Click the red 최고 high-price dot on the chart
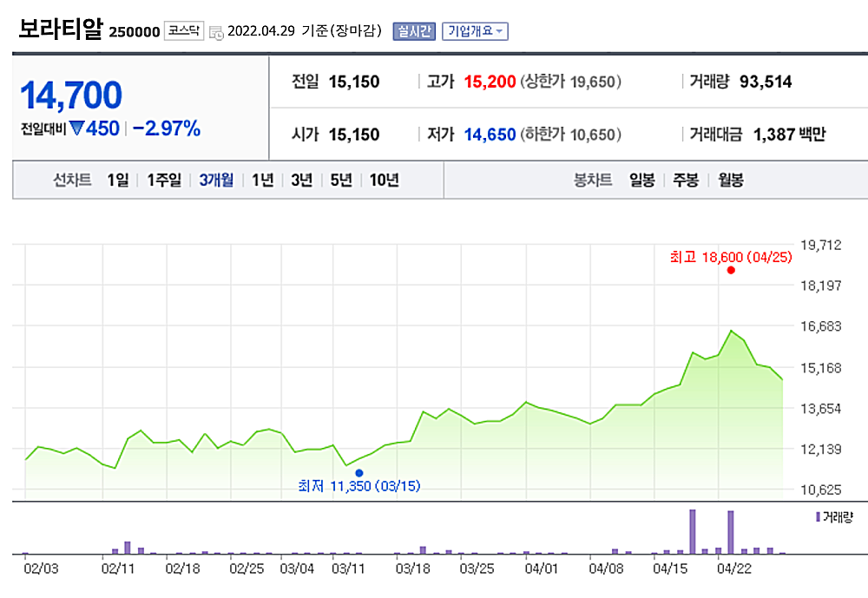The width and height of the screenshot is (868, 598). tap(731, 271)
